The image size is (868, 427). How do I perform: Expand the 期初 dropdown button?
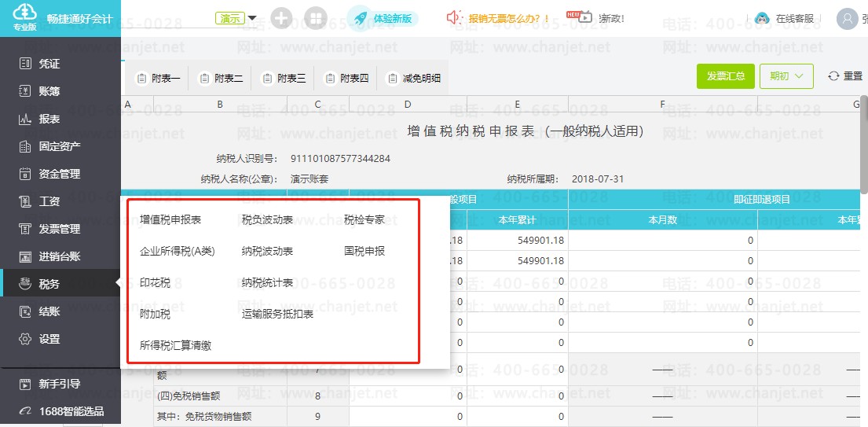pyautogui.click(x=786, y=76)
